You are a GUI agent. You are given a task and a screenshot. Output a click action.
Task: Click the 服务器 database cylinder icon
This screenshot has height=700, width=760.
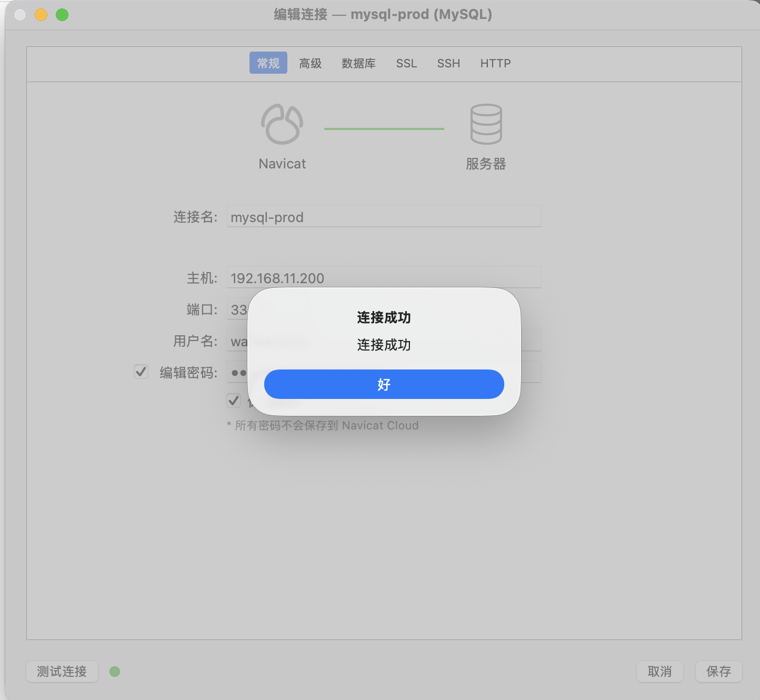pyautogui.click(x=486, y=124)
